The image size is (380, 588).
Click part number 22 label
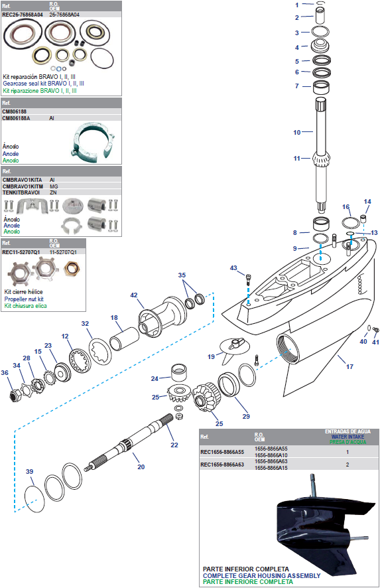pyautogui.click(x=174, y=445)
